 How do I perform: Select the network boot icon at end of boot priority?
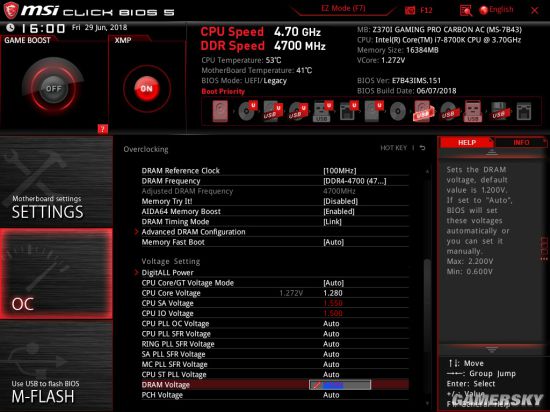(523, 112)
